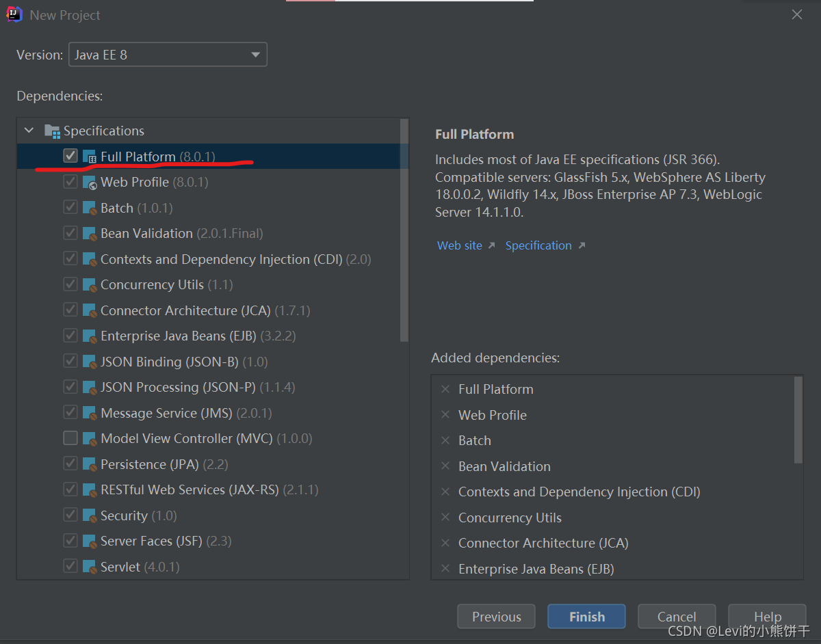The height and width of the screenshot is (644, 821).
Task: Click the Connector Architecture (JCA) icon
Action: coord(90,310)
